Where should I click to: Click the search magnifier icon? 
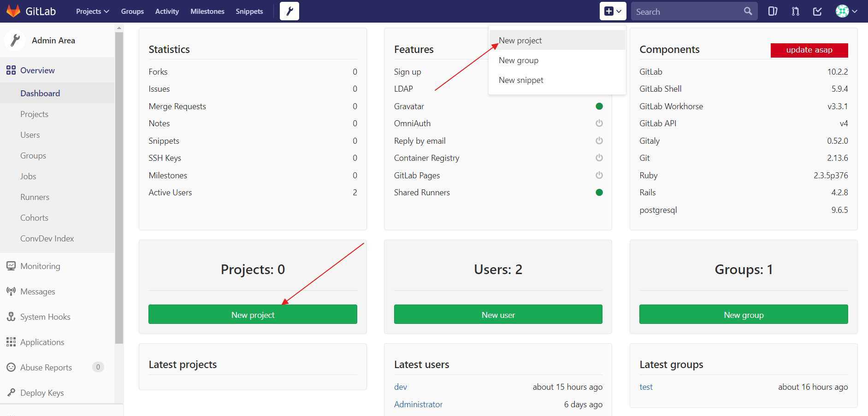[748, 11]
